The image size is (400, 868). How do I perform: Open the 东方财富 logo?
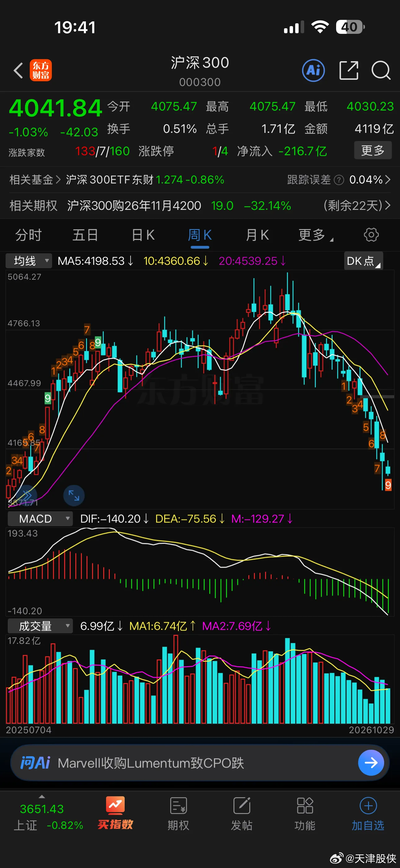coord(41,70)
